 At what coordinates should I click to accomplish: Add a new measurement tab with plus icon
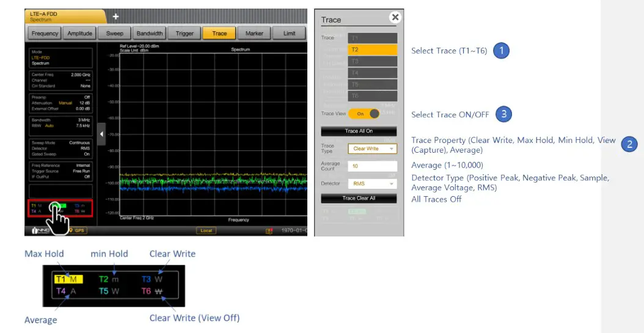(x=116, y=16)
